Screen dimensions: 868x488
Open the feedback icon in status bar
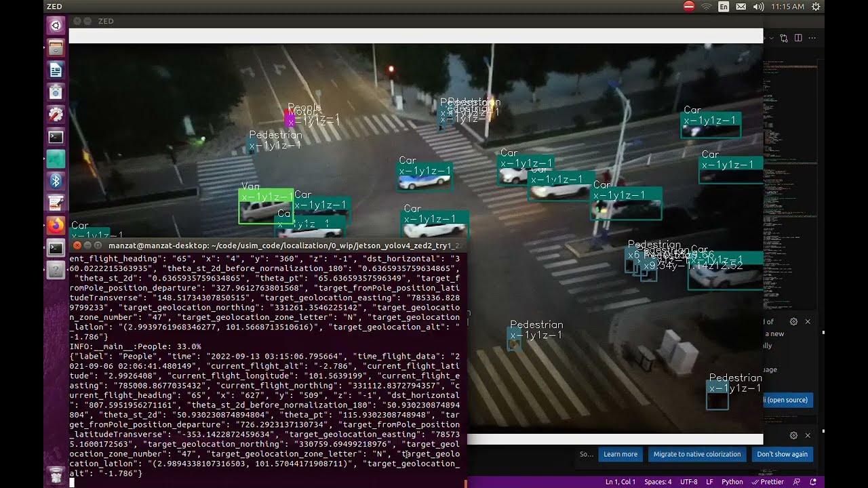tap(798, 482)
